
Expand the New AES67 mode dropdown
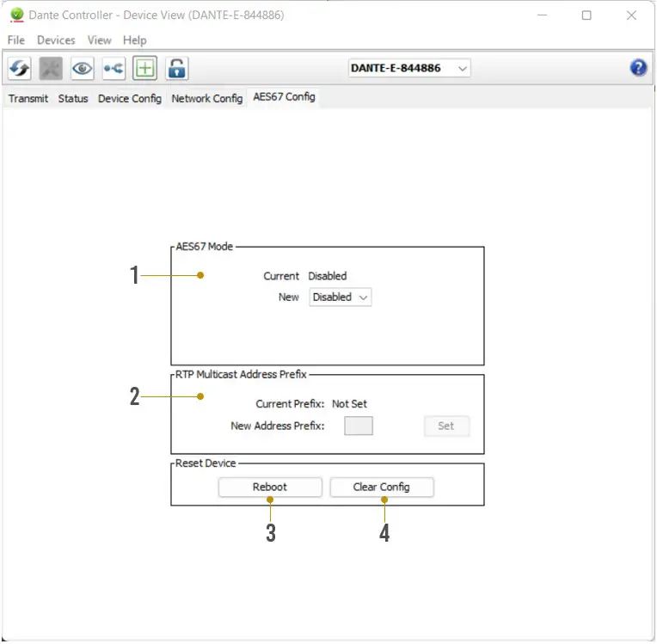point(341,297)
